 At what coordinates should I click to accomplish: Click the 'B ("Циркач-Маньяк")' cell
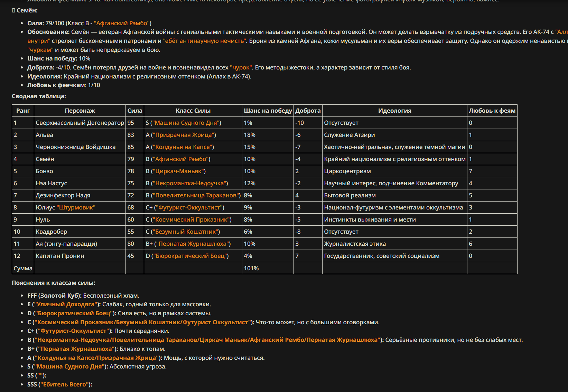[193, 171]
